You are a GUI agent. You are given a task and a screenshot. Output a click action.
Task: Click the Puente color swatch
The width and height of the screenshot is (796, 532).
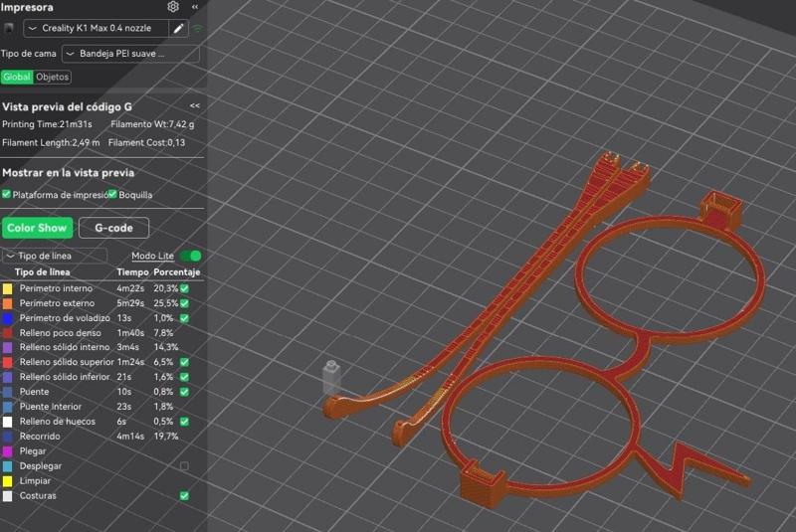click(8, 392)
